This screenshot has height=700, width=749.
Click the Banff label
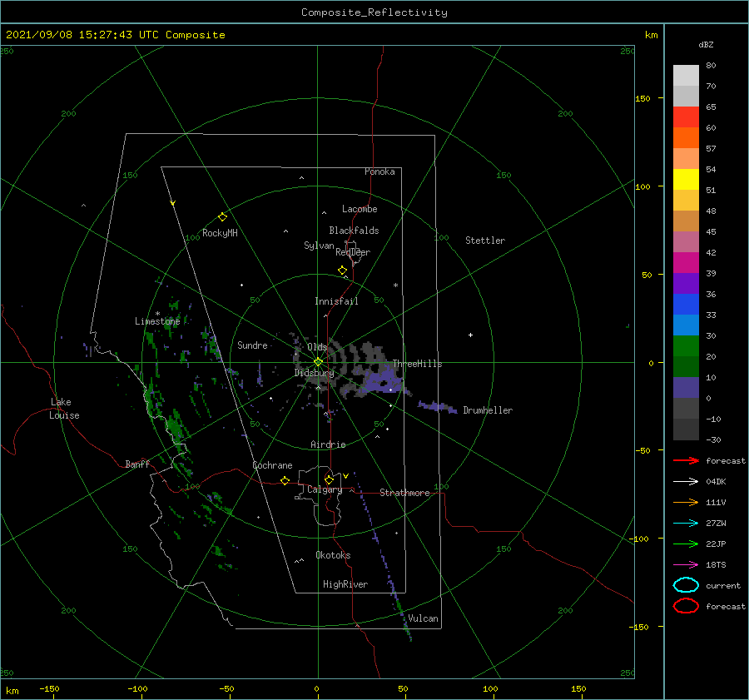[137, 464]
